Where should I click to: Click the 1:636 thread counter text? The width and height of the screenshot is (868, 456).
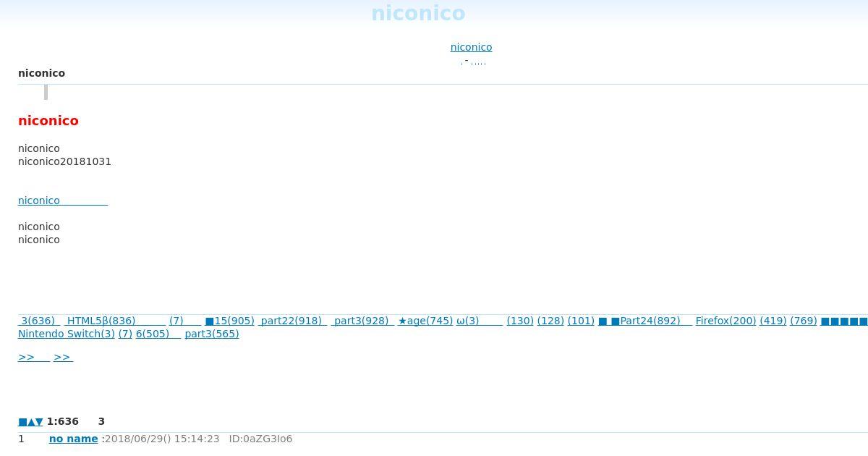(x=63, y=421)
